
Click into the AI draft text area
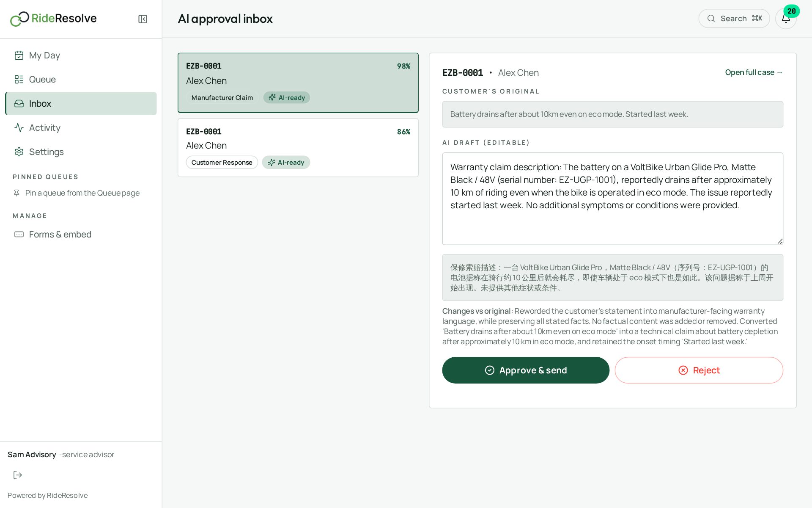pyautogui.click(x=612, y=199)
